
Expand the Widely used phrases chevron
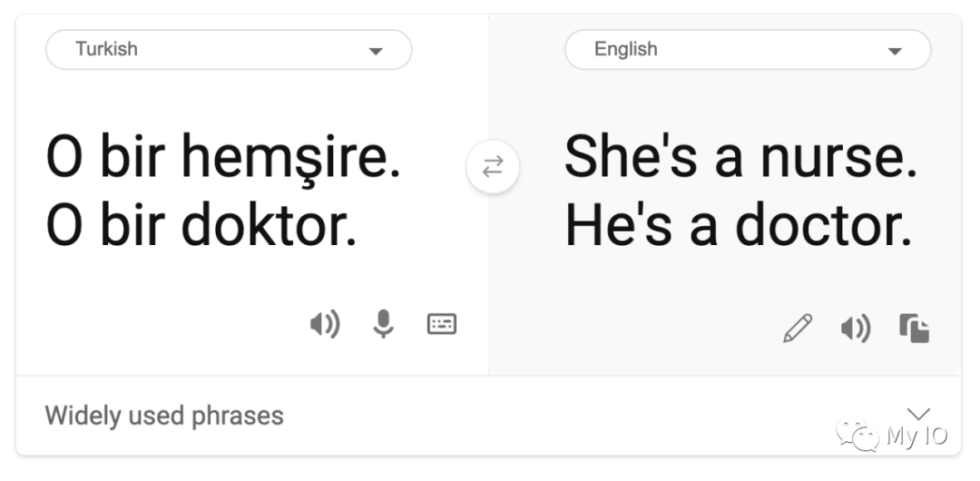[918, 413]
